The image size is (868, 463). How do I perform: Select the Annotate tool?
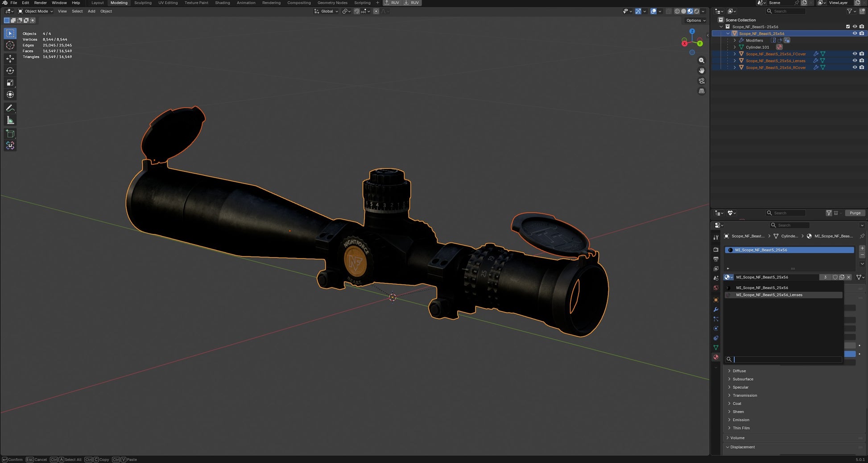click(10, 108)
